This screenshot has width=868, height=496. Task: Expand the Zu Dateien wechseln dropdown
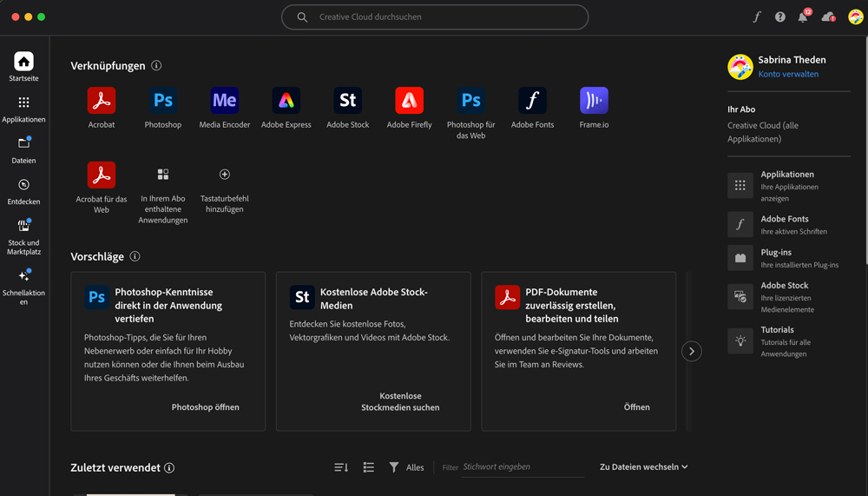tap(643, 467)
